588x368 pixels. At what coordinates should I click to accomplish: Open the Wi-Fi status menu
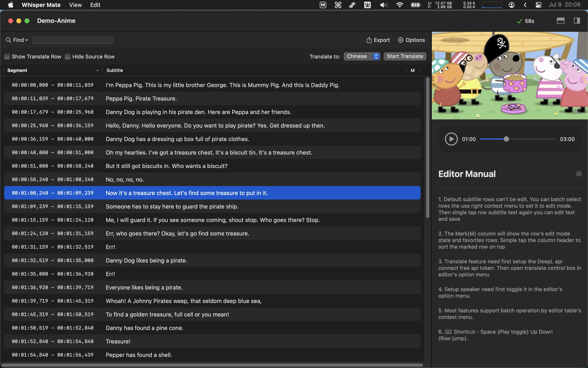click(x=400, y=5)
